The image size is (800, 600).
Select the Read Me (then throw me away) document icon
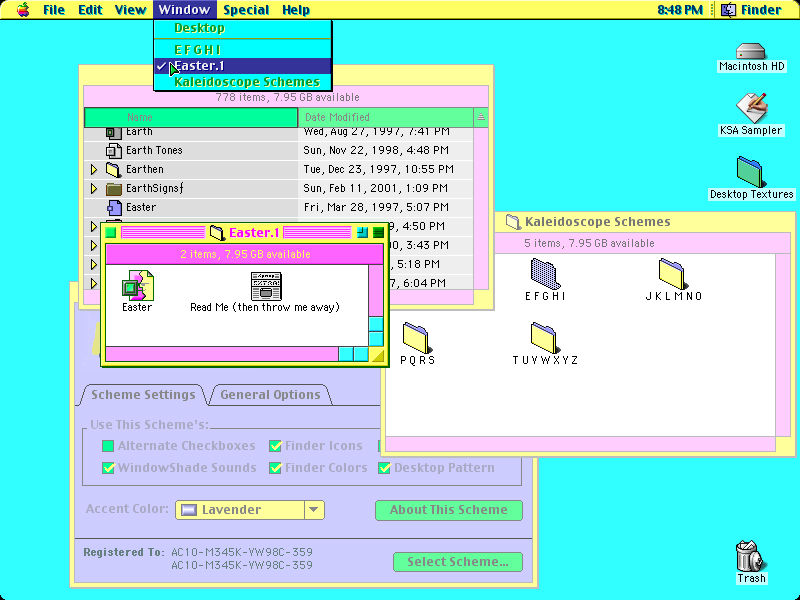tap(266, 286)
